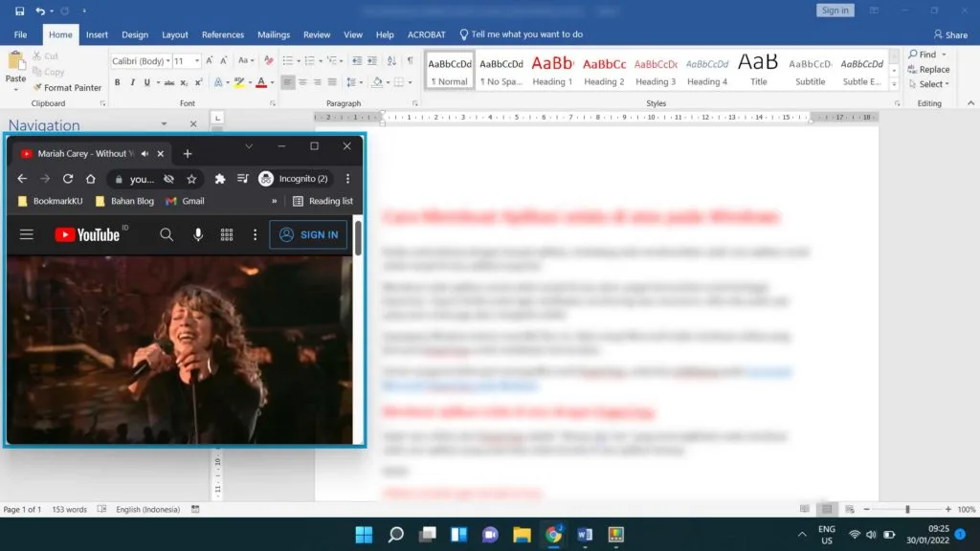Increase font size with Grow Font
The image size is (980, 551).
pyautogui.click(x=210, y=60)
